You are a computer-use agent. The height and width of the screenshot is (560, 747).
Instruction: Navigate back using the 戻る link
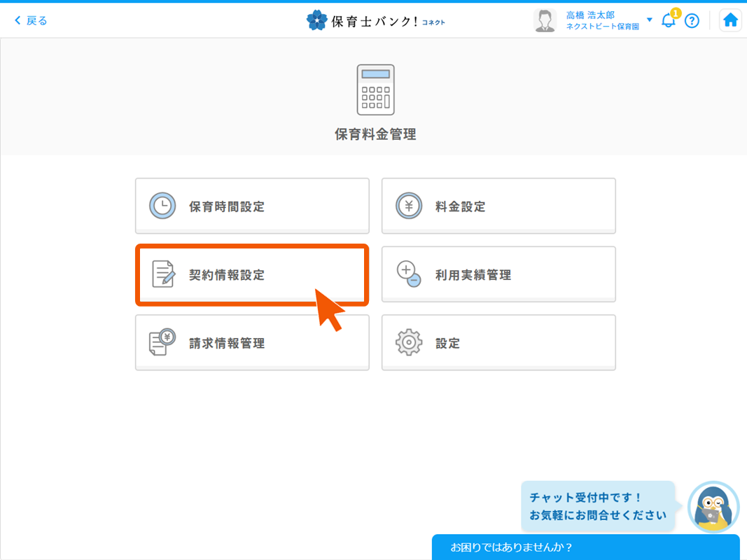[31, 20]
